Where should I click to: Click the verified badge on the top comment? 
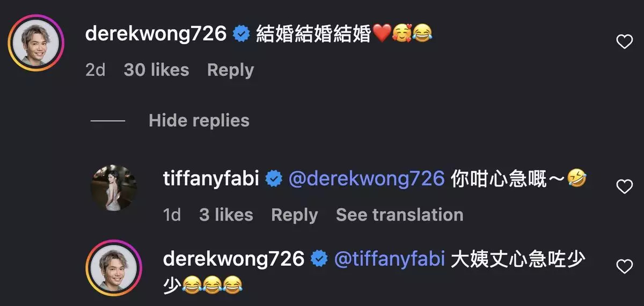(241, 35)
